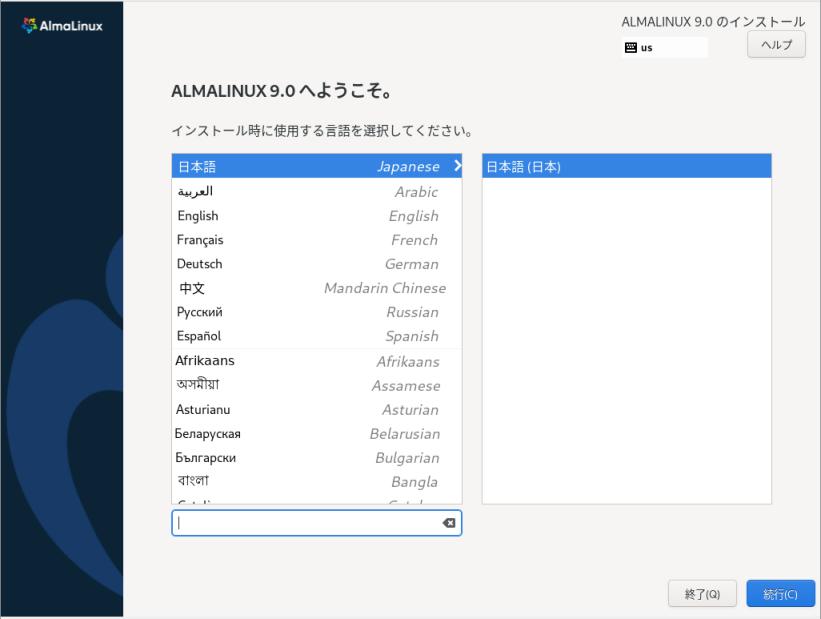This screenshot has height=619, width=821.
Task: Select 中文 Mandarin Chinese row
Action: pos(317,288)
